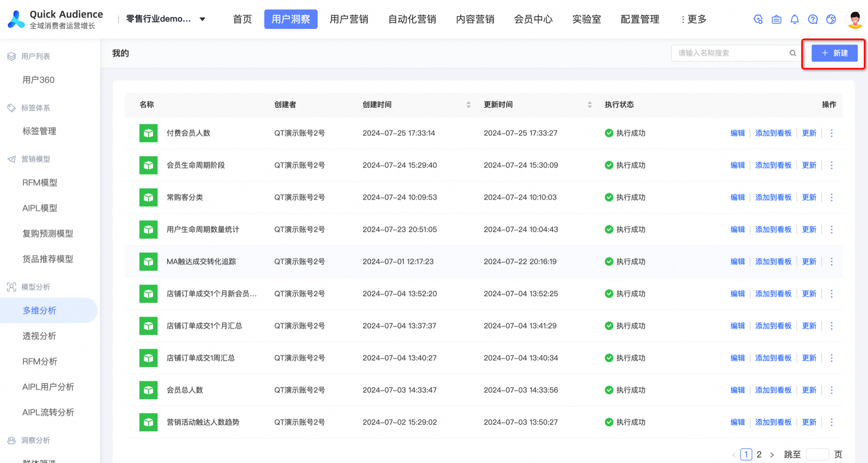This screenshot has width=868, height=463.
Task: Click the 新建 button
Action: [x=834, y=53]
